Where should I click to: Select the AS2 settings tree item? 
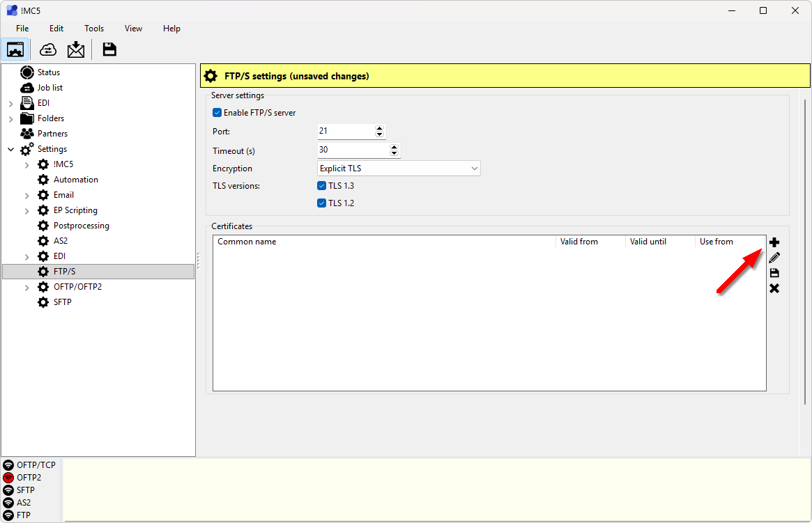pos(60,241)
